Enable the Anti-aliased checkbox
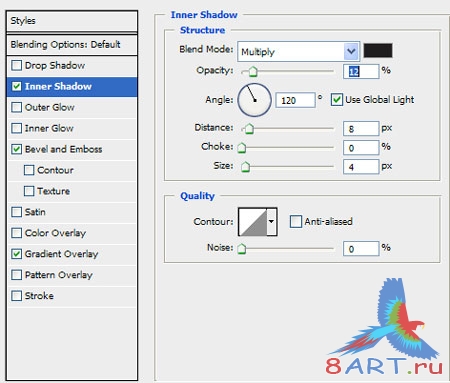Image resolution: width=450 pixels, height=383 pixels. [296, 221]
